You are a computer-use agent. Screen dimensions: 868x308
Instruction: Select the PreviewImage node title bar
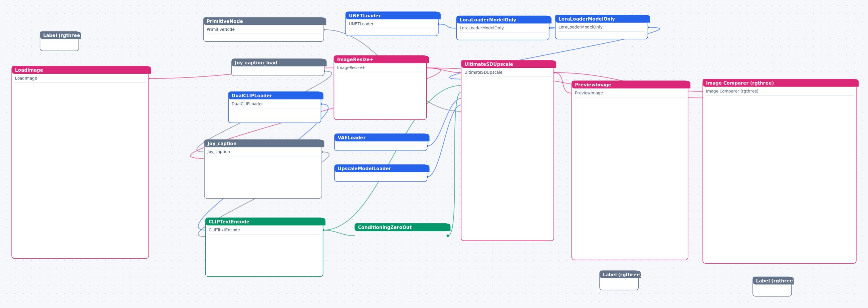pos(631,84)
